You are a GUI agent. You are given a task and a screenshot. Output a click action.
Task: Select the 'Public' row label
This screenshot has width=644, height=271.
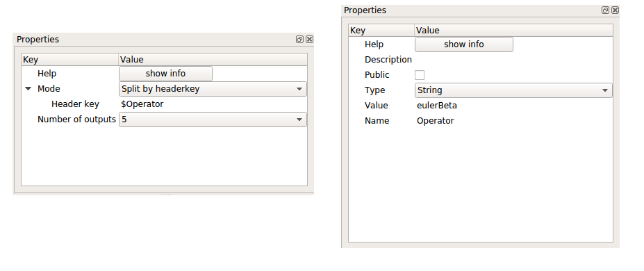377,75
